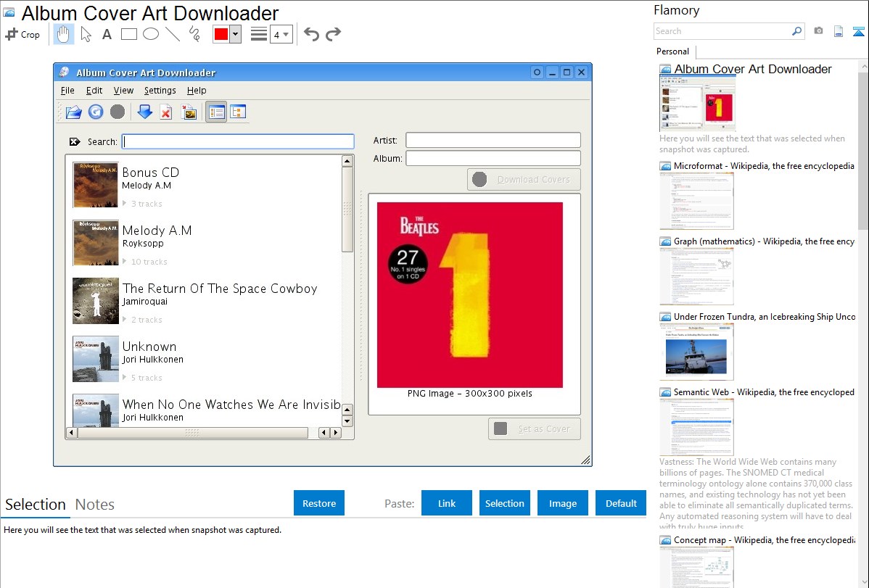Select the Crop tool
The width and height of the screenshot is (869, 588).
[x=22, y=34]
